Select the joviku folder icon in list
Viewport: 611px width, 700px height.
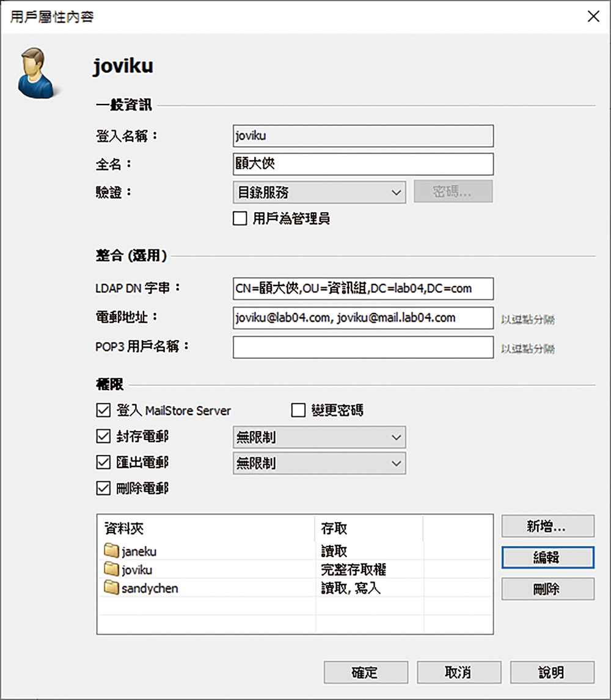click(111, 569)
